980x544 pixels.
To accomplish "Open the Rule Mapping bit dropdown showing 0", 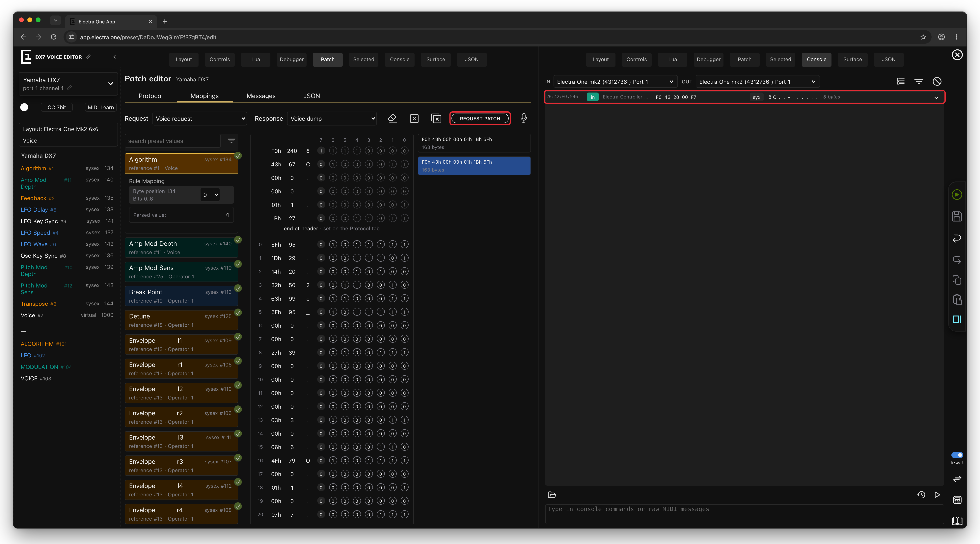I will [210, 195].
